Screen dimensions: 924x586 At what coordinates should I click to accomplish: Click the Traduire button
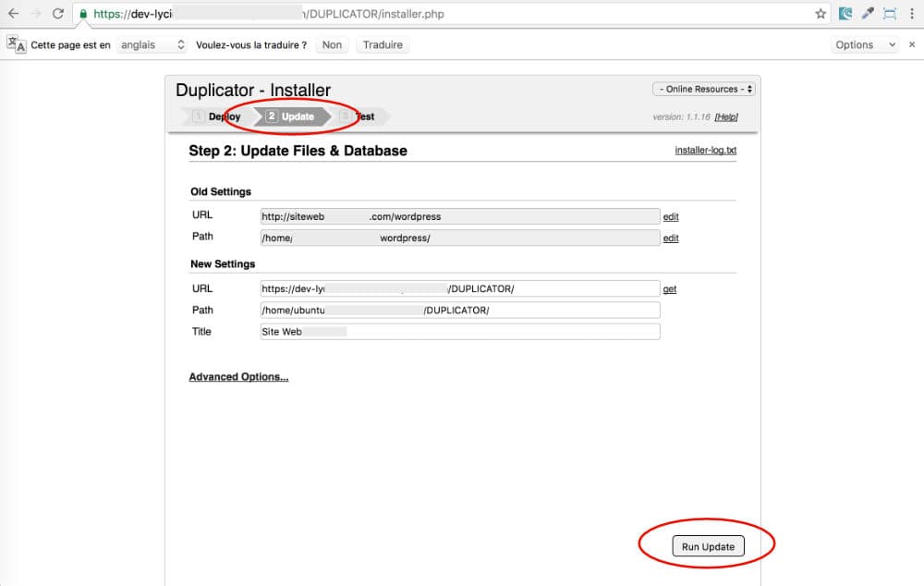382,44
